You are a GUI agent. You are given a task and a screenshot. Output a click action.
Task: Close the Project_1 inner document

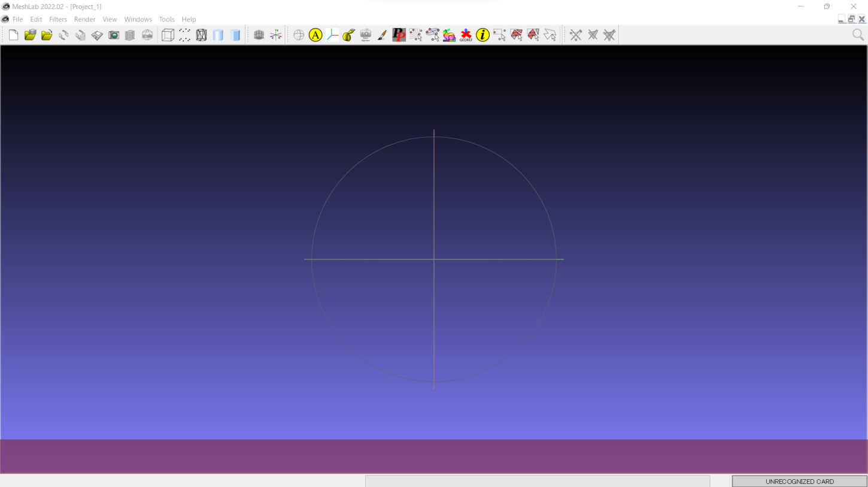click(x=862, y=19)
